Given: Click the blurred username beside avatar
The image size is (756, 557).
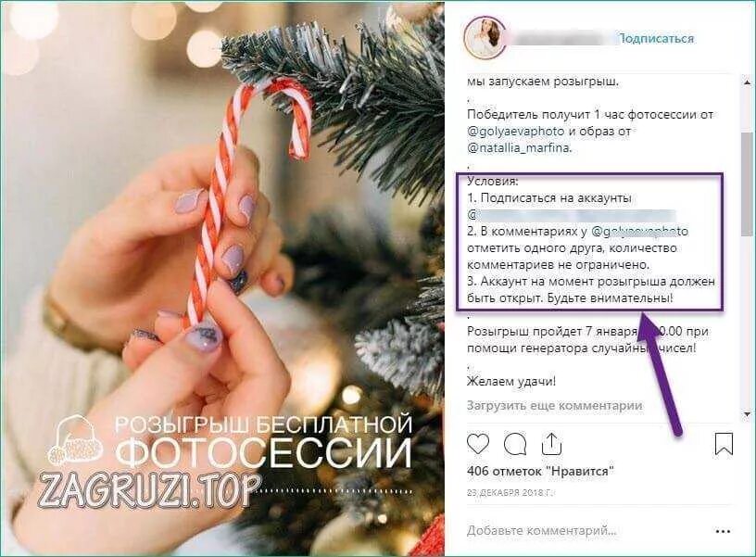Looking at the screenshot, I should click(x=561, y=39).
